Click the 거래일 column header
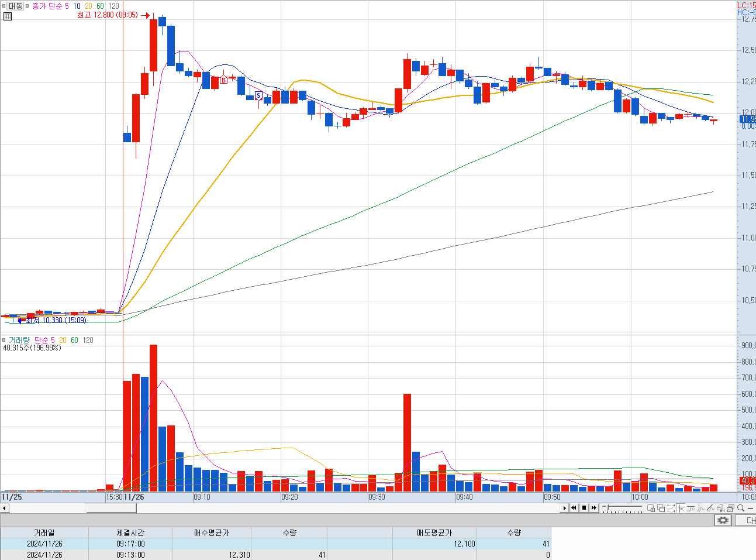Image resolution: width=756 pixels, height=560 pixels. click(x=44, y=532)
